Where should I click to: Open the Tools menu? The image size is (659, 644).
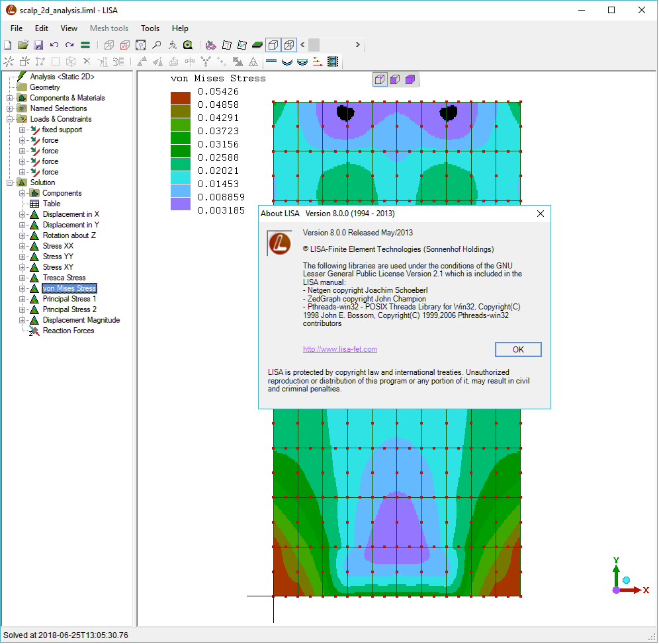pyautogui.click(x=150, y=28)
